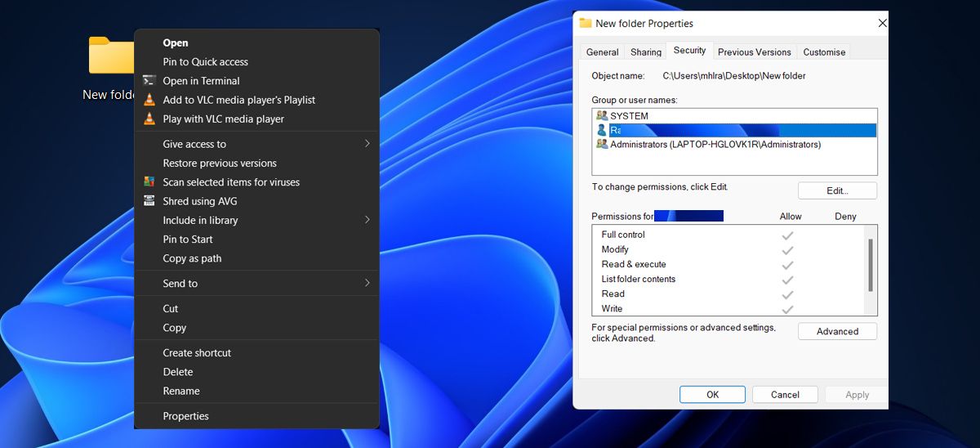Image resolution: width=980 pixels, height=448 pixels.
Task: Expand the Give access to submenu arrow
Action: [367, 144]
